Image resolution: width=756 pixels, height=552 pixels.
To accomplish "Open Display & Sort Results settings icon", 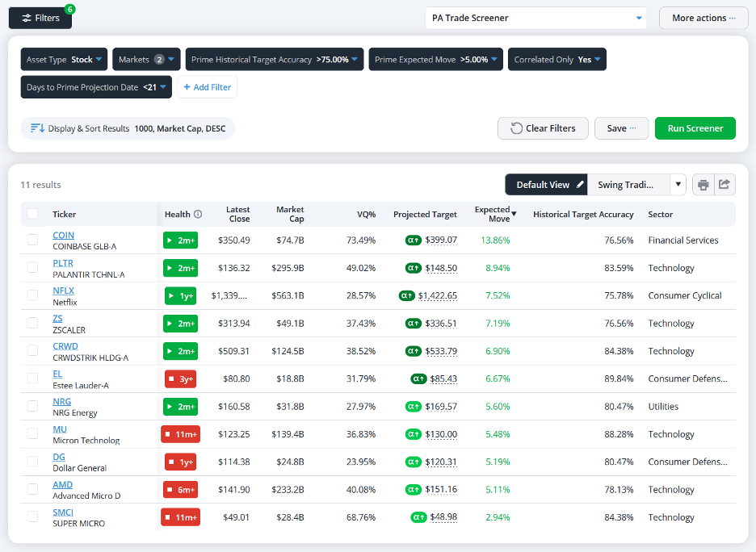I will pyautogui.click(x=38, y=128).
